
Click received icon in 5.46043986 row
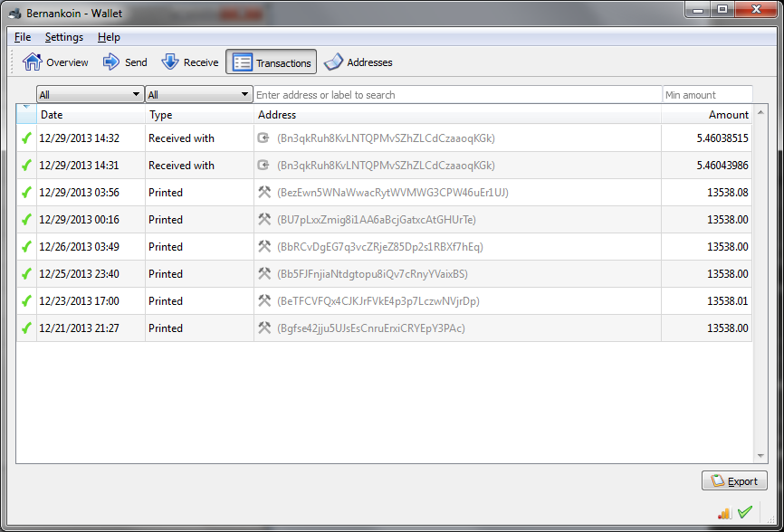[x=263, y=165]
